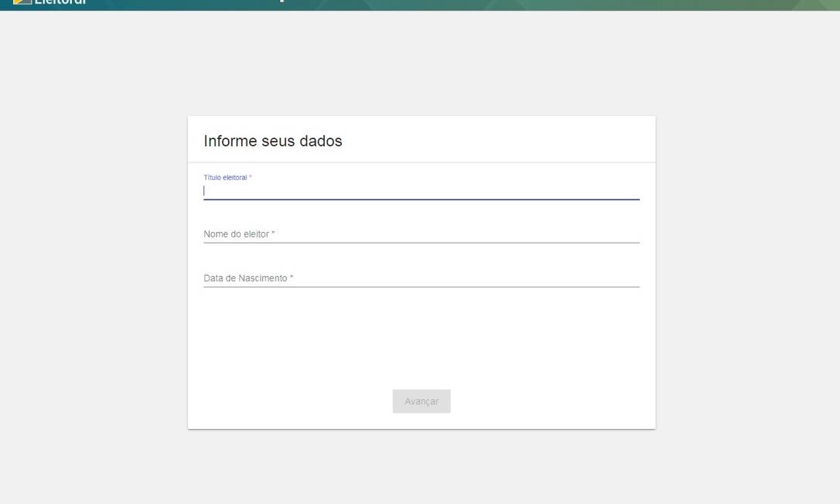Click the "Data de Nascimento" placeholder text

pyautogui.click(x=245, y=278)
